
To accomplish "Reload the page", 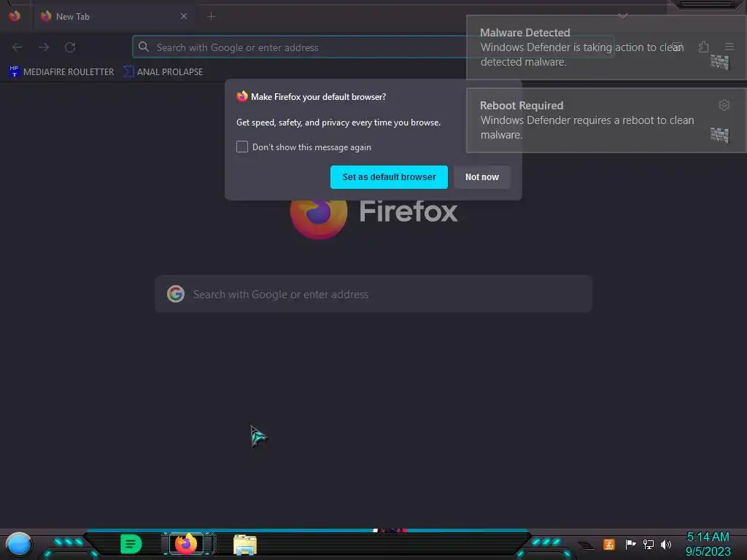I will [x=70, y=47].
